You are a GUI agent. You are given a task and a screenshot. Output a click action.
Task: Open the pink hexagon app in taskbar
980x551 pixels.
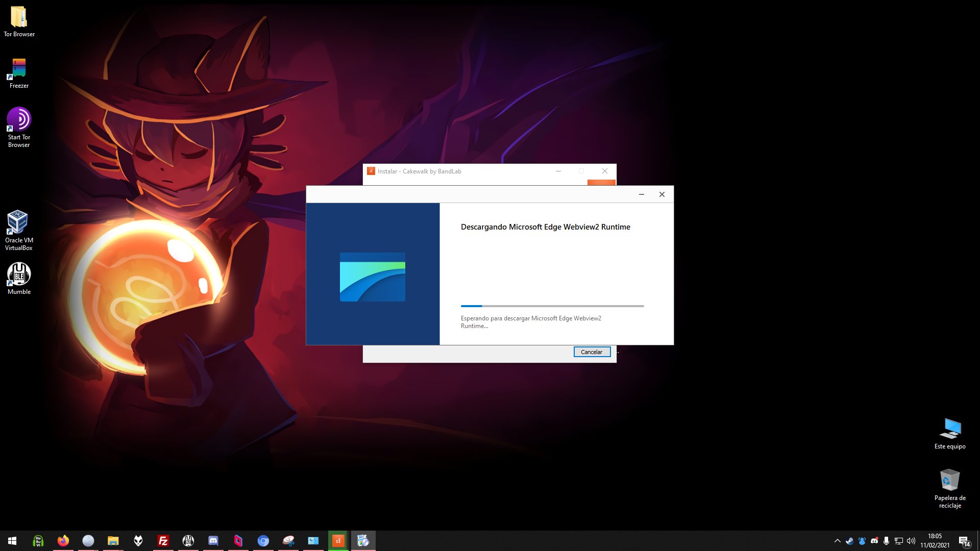[x=238, y=541]
